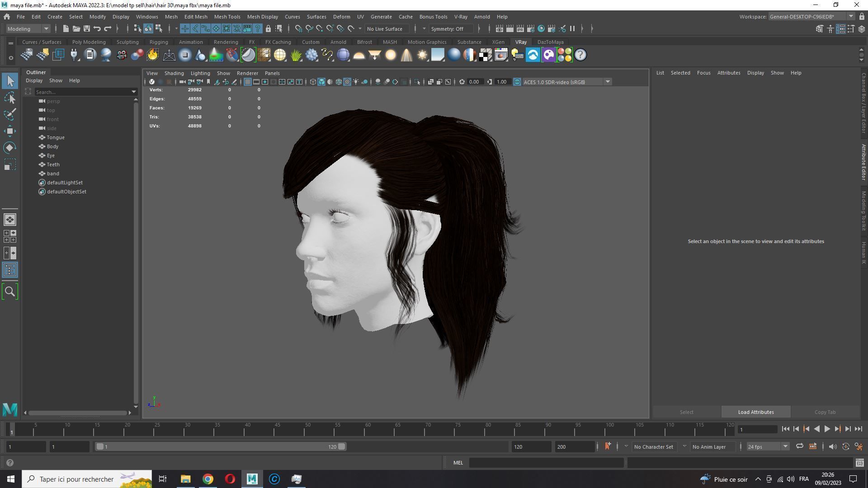Open the No Anim Layer dropdown
Screen dimensions: 868x488
tap(712, 447)
